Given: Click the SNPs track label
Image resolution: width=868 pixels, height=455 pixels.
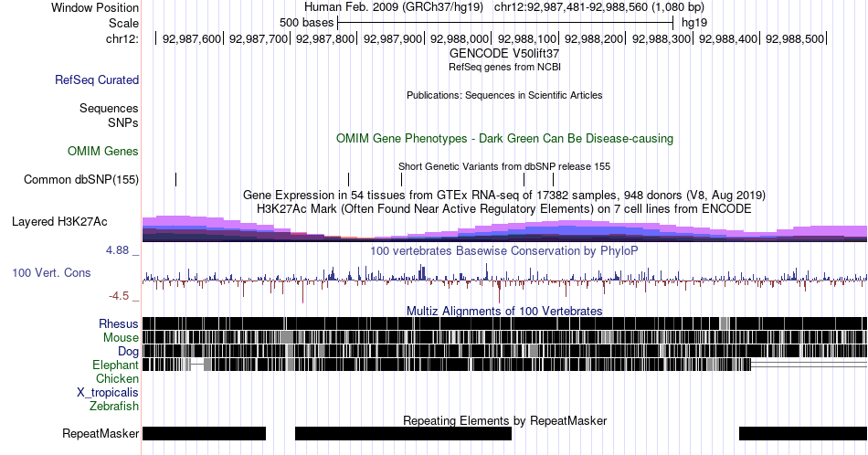Looking at the screenshot, I should pos(123,122).
